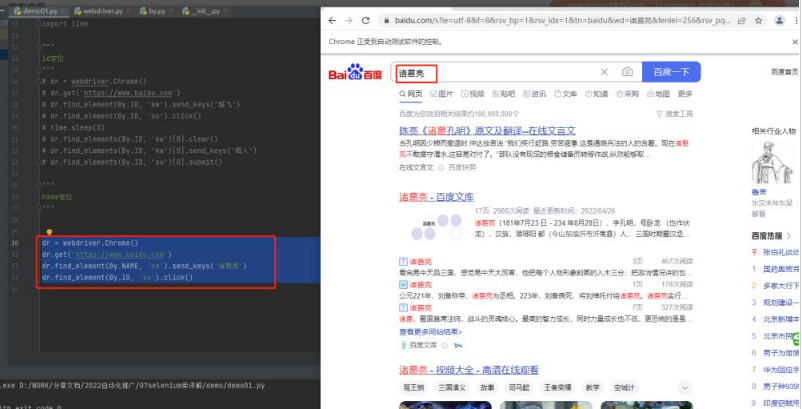This screenshot has width=802, height=409.
Task: Bookmark this page with the star icon
Action: point(759,20)
